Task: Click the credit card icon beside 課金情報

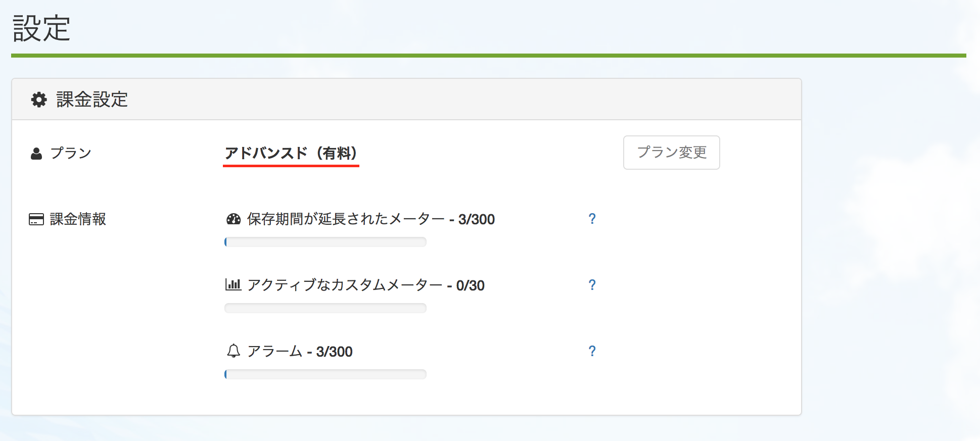Action: [x=36, y=219]
